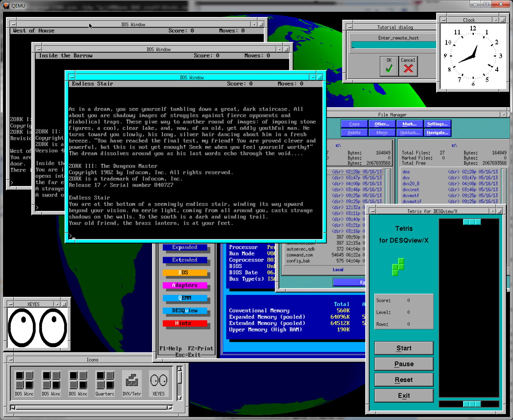Launch XEYES from the Icons panel
Screen dimensions: 513x420
point(158,382)
